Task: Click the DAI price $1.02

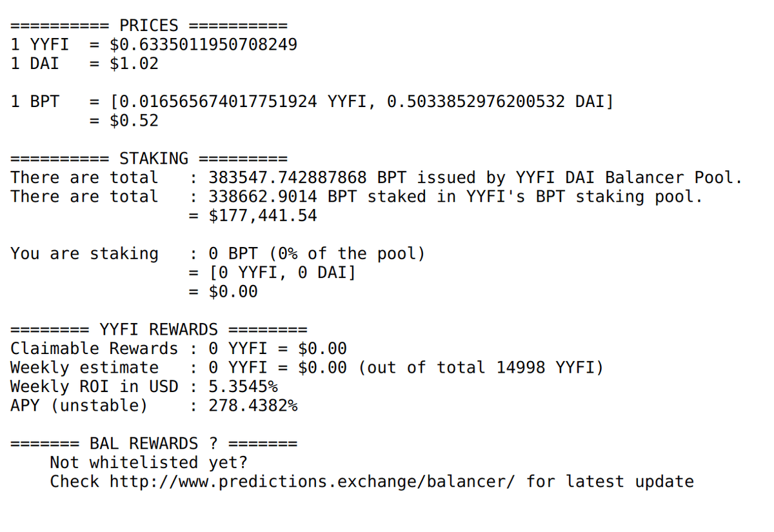Action: (134, 64)
